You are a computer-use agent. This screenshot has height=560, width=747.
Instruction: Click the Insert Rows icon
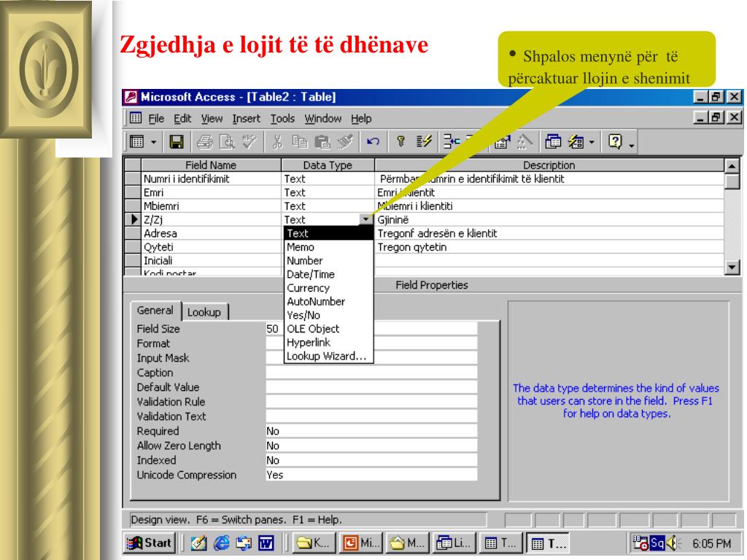(452, 142)
